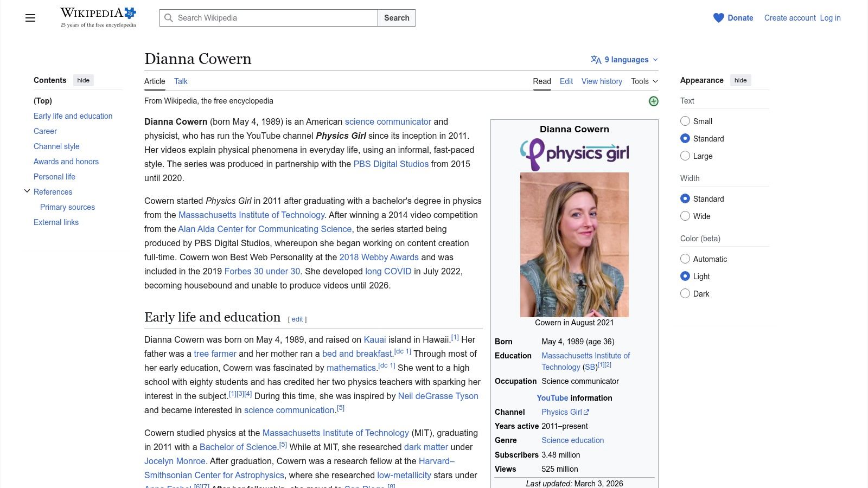This screenshot has height=488, width=868.
Task: Hide the Contents sidebar
Action: point(84,80)
